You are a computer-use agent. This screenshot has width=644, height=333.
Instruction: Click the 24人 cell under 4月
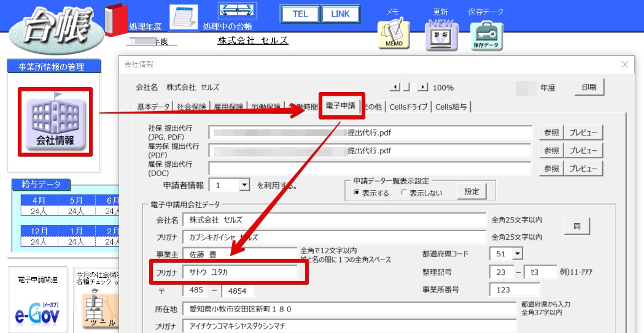[39, 211]
